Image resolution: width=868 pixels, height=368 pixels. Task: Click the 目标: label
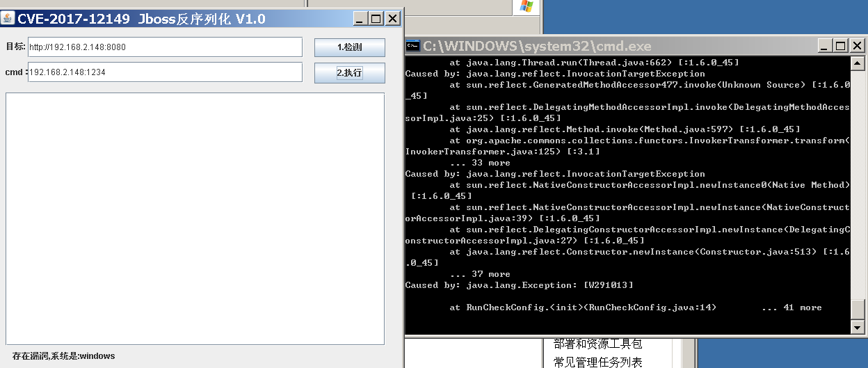15,47
